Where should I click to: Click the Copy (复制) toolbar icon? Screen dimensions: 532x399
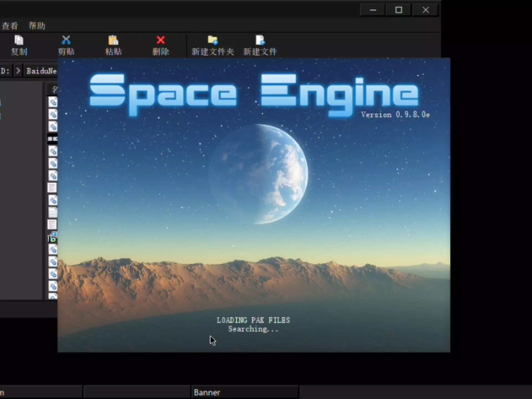[x=19, y=40]
